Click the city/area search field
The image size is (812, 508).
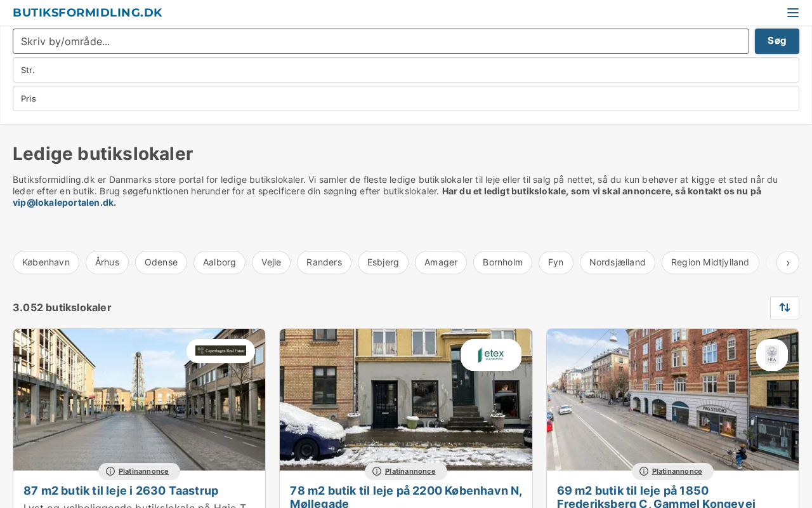point(381,41)
